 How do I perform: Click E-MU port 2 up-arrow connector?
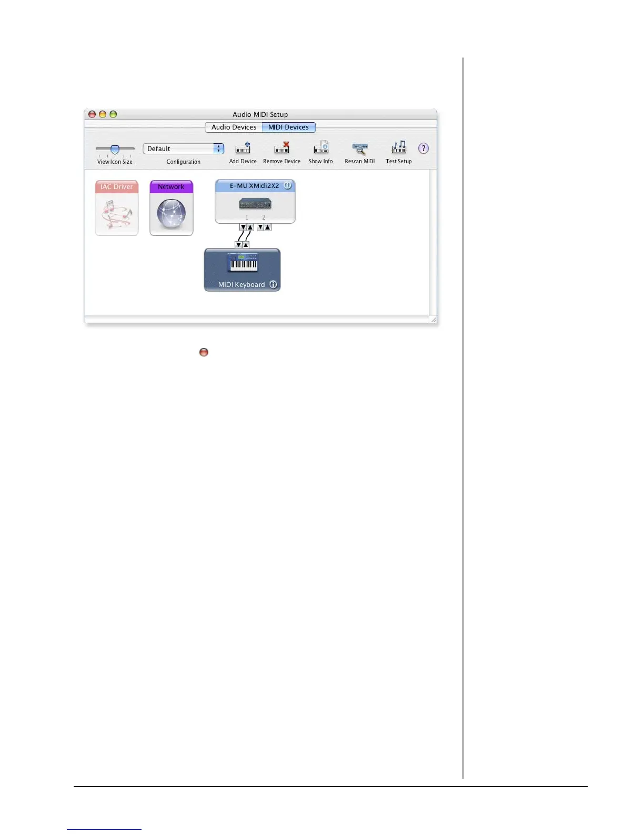[x=268, y=227]
